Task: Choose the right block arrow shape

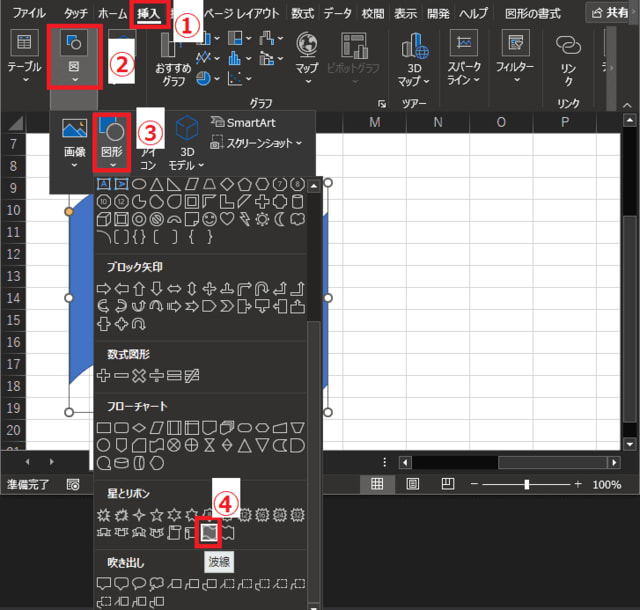Action: (x=102, y=288)
